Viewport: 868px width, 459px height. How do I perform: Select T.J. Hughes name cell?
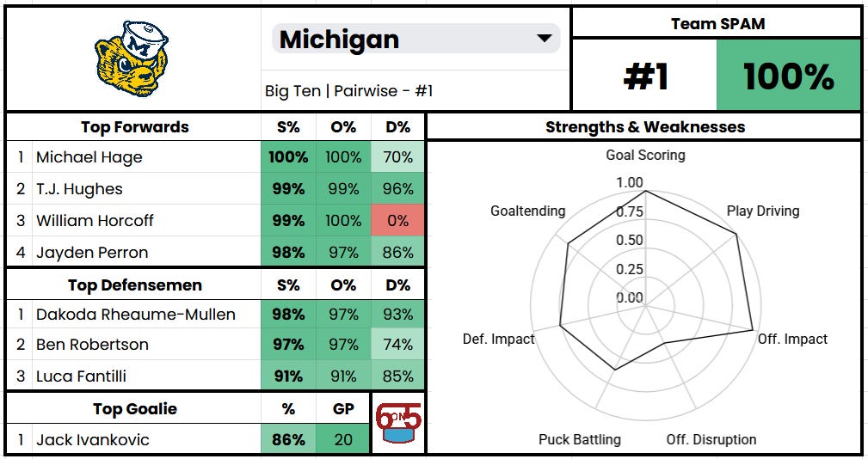tap(147, 188)
